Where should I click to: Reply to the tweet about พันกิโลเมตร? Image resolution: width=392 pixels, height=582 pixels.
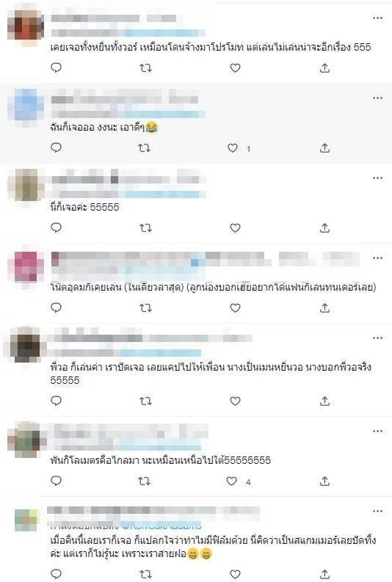click(x=56, y=481)
